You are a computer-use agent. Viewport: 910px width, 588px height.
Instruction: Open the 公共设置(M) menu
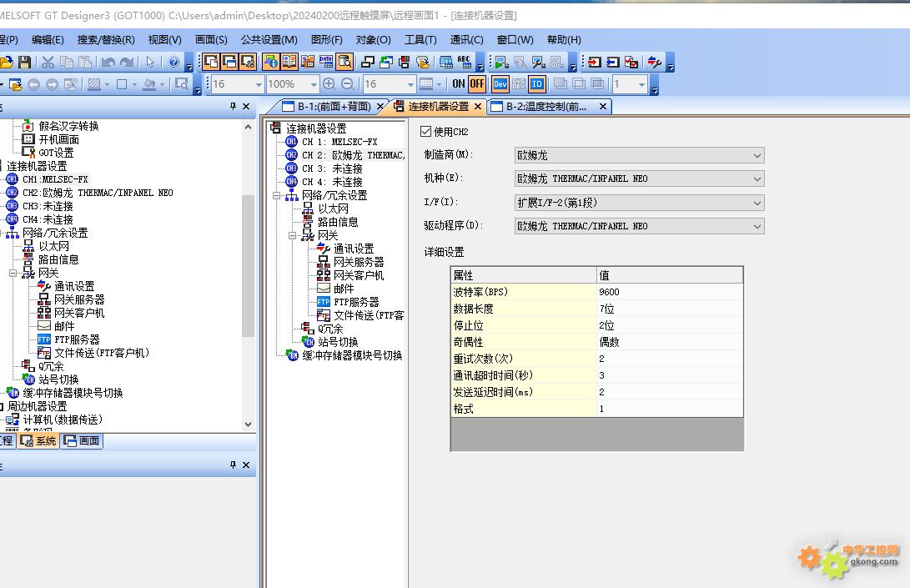click(269, 39)
